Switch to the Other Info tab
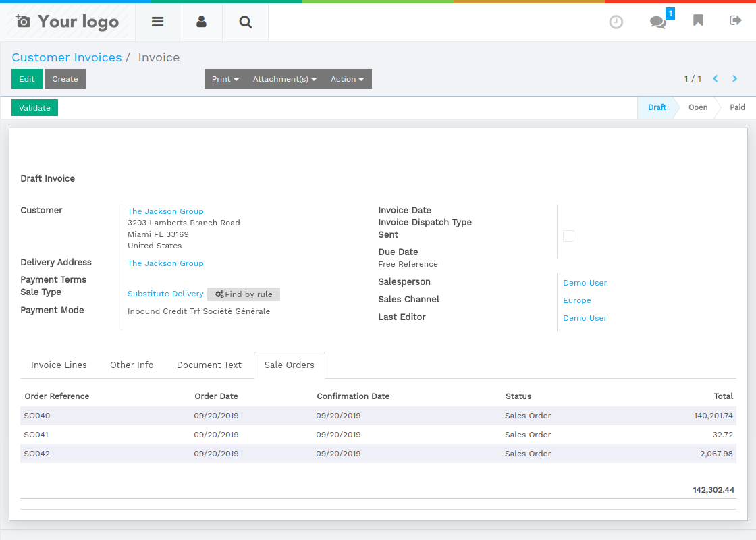Screen dimensions: 756x540 click(x=132, y=364)
